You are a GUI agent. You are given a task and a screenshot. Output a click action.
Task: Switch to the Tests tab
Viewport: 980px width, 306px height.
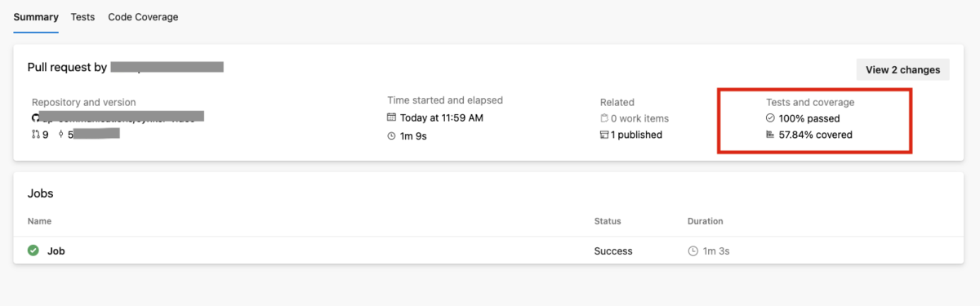pyautogui.click(x=82, y=16)
